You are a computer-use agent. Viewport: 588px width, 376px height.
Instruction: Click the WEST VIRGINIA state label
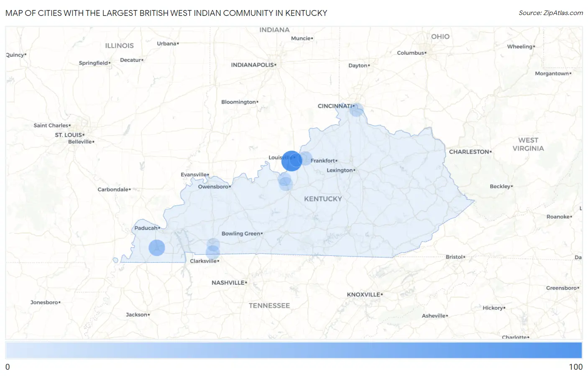[528, 144]
